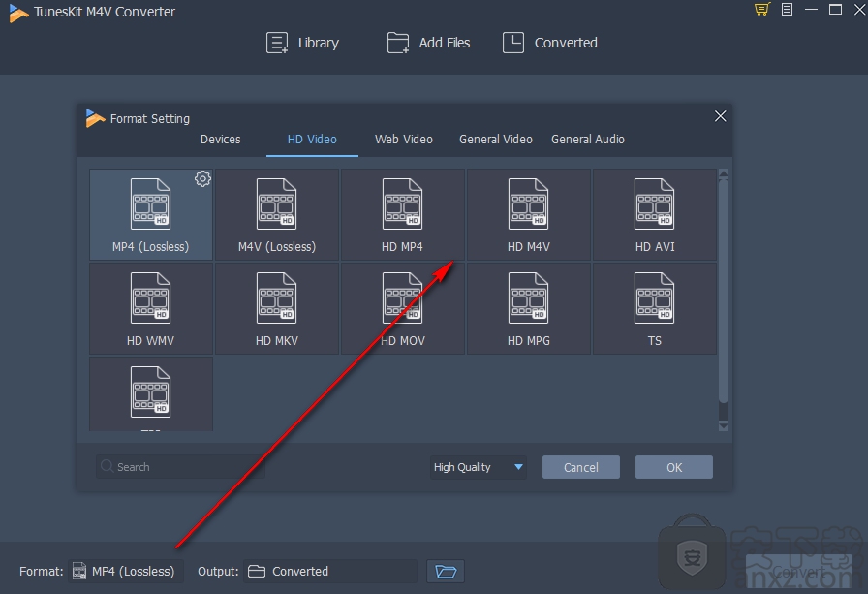The height and width of the screenshot is (594, 868).
Task: Pick the TS format tile
Action: tap(654, 309)
